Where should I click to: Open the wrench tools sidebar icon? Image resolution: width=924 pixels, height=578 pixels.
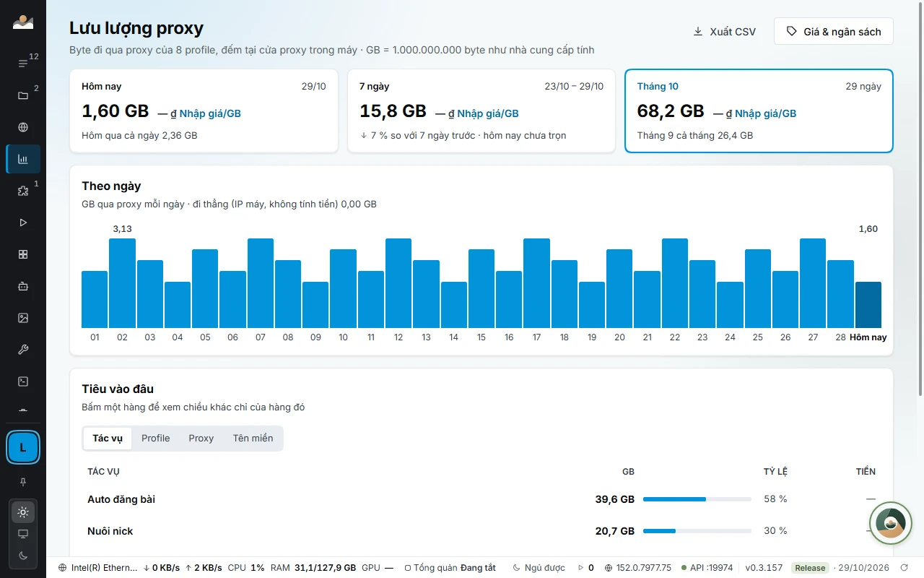tap(23, 350)
